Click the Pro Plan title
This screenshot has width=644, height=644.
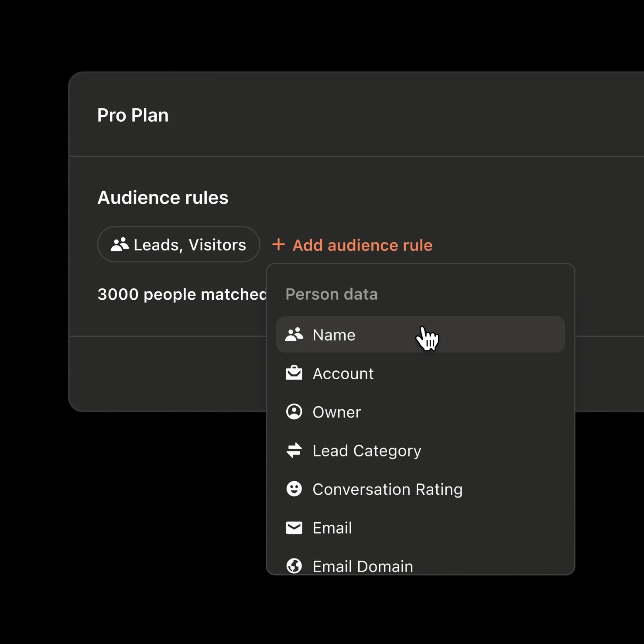133,115
